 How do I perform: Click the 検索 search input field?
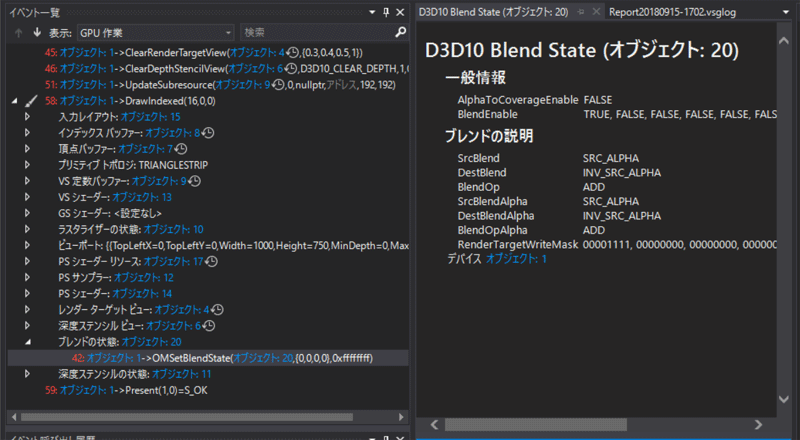point(317,33)
